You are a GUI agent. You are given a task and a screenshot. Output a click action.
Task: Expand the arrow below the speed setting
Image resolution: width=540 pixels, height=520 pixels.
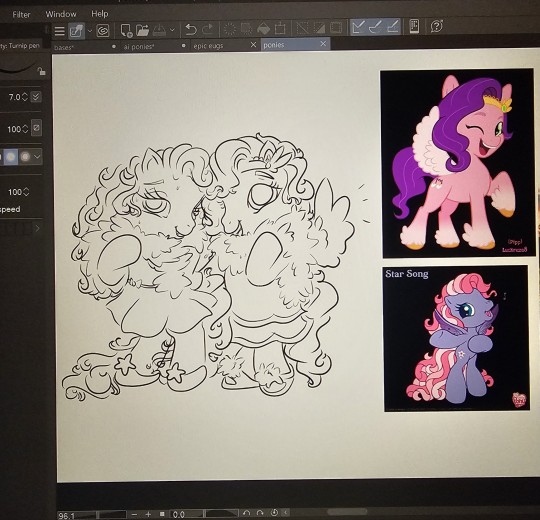[x=37, y=228]
